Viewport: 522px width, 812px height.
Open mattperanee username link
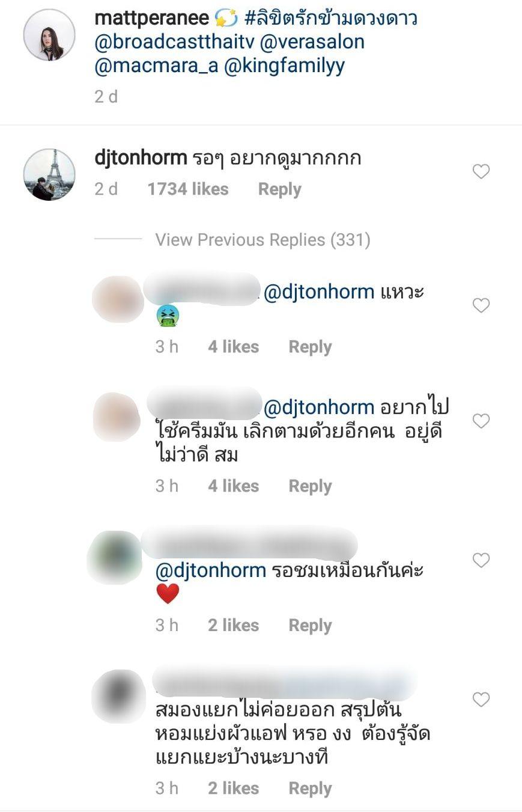coord(152,19)
